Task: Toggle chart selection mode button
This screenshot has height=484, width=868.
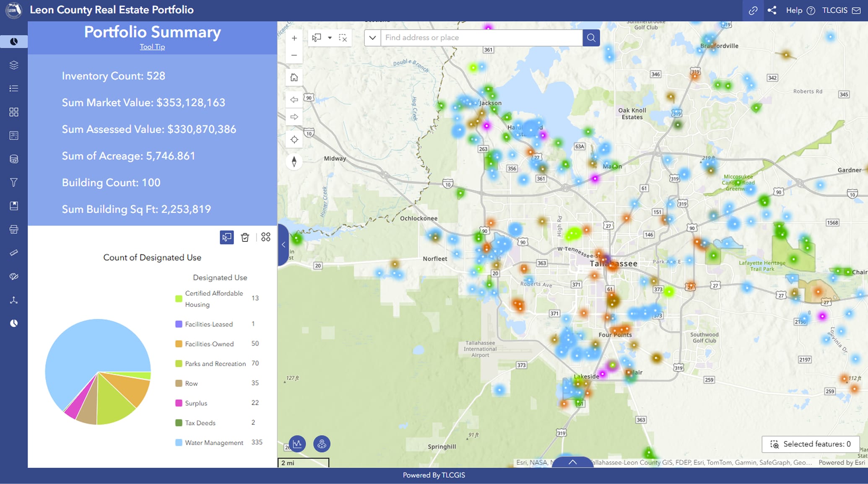Action: pos(226,238)
